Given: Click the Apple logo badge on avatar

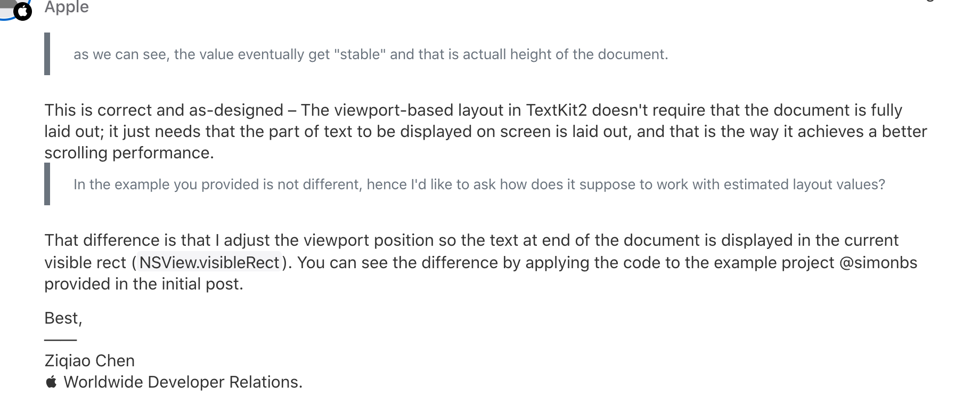Looking at the screenshot, I should [22, 11].
